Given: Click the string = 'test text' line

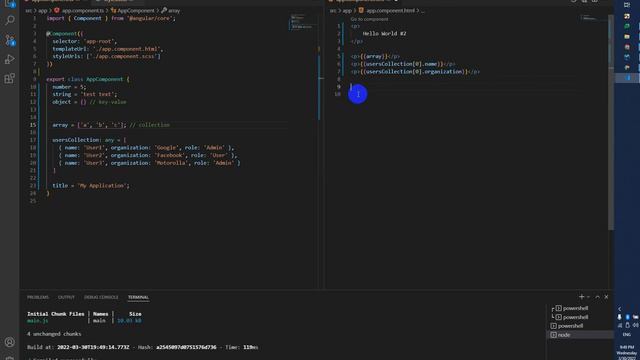Looking at the screenshot, I should tap(84, 94).
